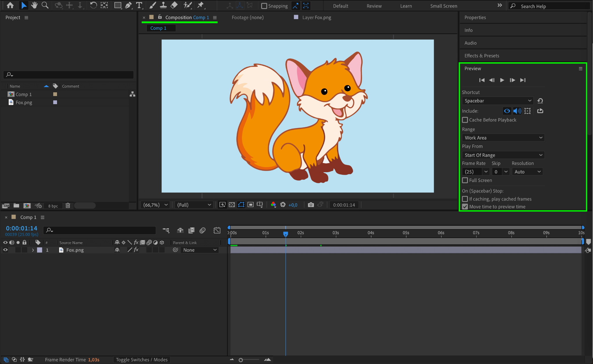Select the Type tool
Screen dimensions: 593x364
[x=139, y=5]
